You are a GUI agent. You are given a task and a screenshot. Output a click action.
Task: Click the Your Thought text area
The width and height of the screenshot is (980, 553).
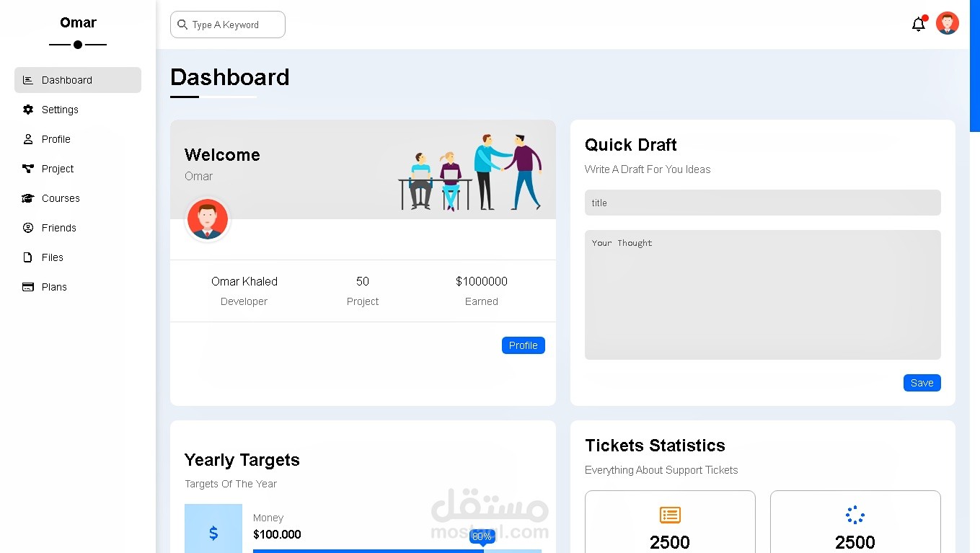click(762, 294)
